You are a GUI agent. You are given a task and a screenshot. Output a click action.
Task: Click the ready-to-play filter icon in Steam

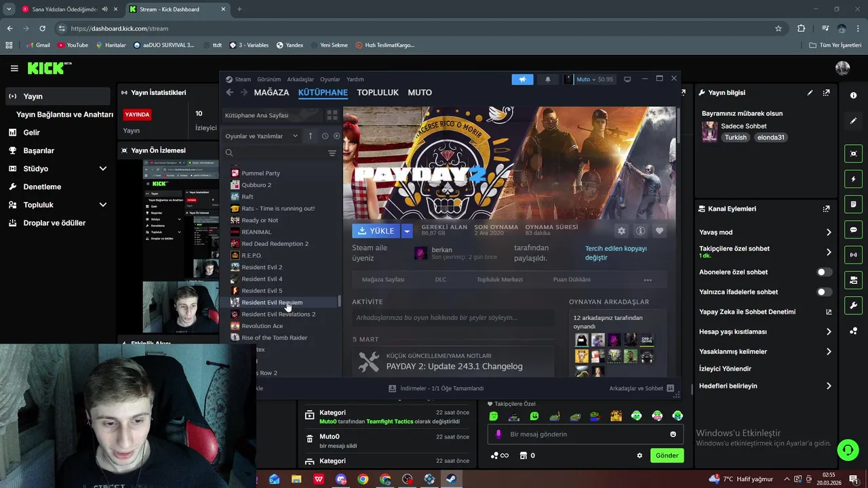pyautogui.click(x=336, y=136)
